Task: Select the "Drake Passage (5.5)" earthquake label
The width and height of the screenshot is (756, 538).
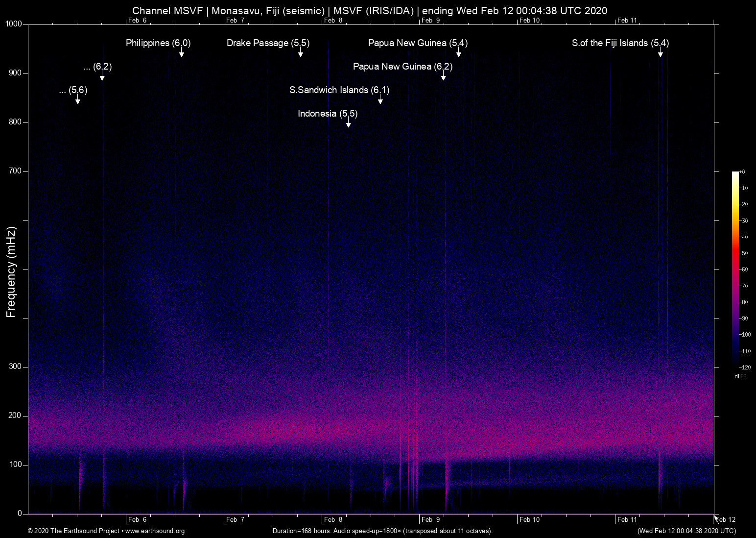Action: 268,43
